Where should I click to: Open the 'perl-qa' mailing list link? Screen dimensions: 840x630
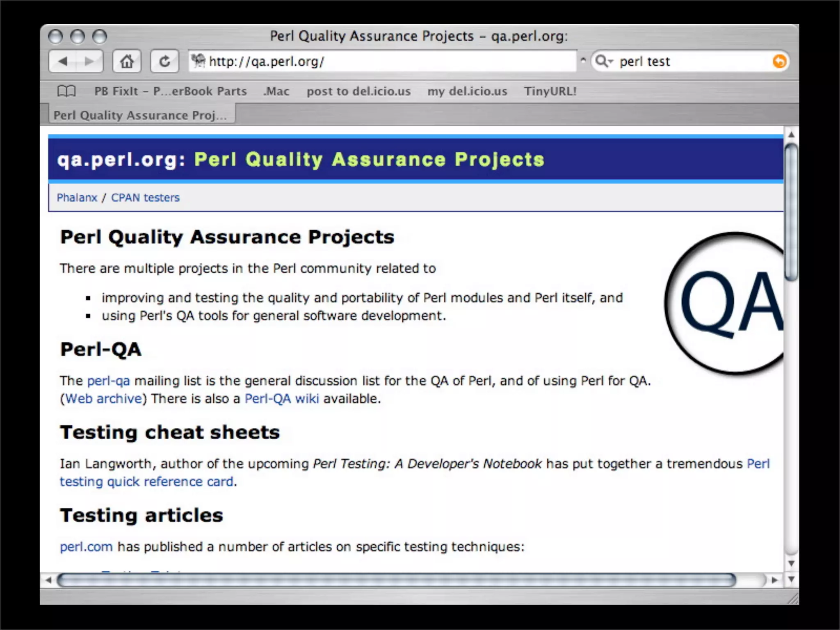click(x=109, y=381)
